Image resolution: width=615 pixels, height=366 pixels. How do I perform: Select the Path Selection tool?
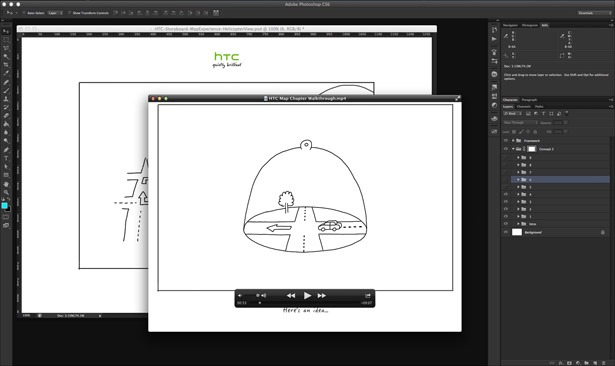(x=6, y=166)
